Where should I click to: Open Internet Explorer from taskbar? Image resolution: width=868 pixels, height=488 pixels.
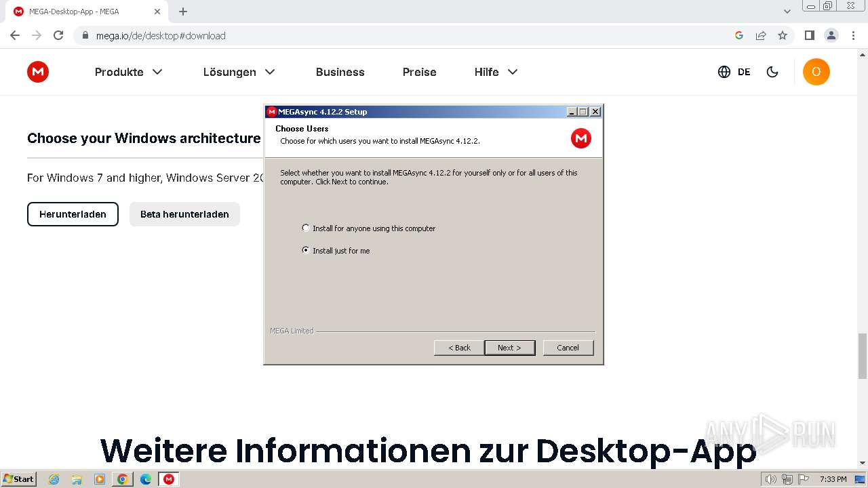point(54,479)
